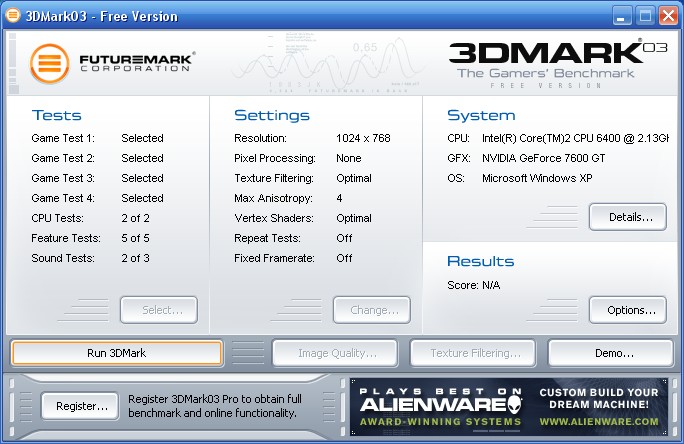The image size is (684, 444).
Task: Start the benchmark with Run 3DMark
Action: (117, 353)
